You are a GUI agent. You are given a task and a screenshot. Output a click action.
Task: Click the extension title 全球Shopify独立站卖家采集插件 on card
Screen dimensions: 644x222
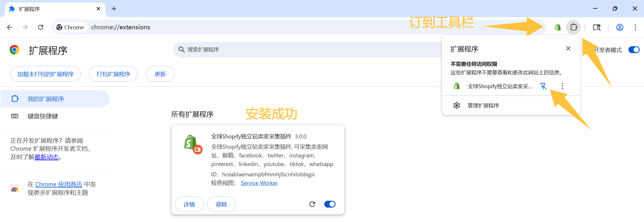(251, 136)
